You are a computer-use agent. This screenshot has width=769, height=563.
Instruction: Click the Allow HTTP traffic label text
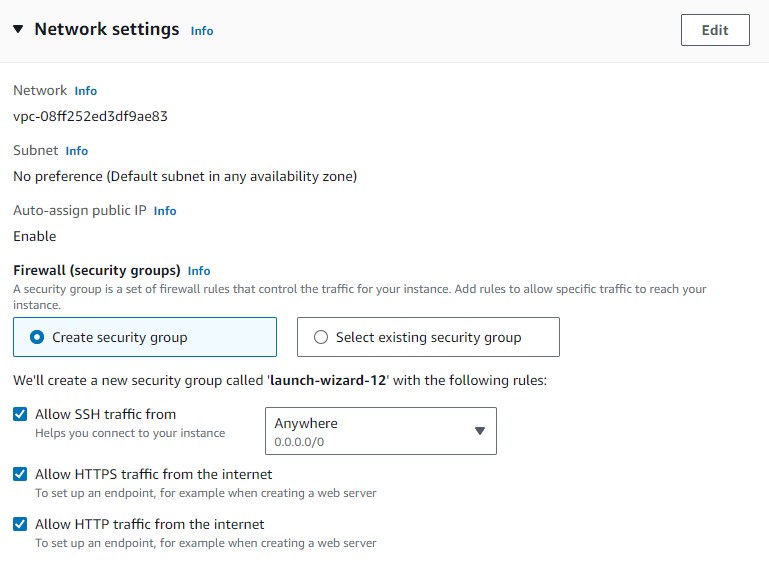[x=149, y=524]
